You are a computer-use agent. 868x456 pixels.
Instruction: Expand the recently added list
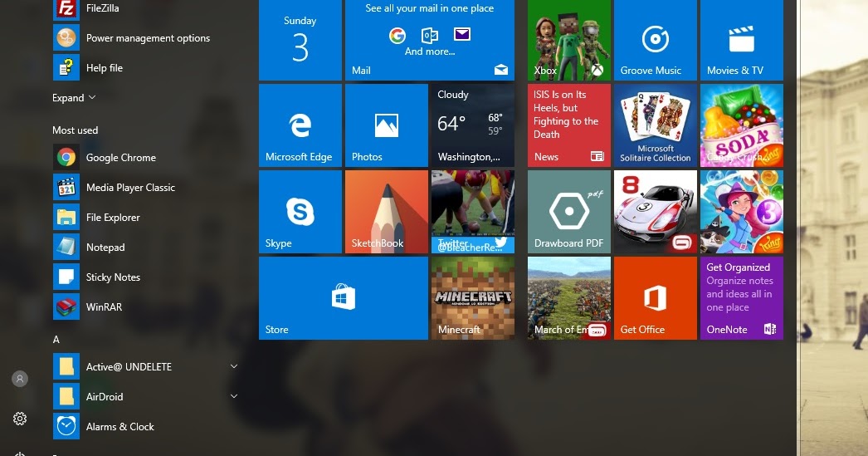point(74,98)
